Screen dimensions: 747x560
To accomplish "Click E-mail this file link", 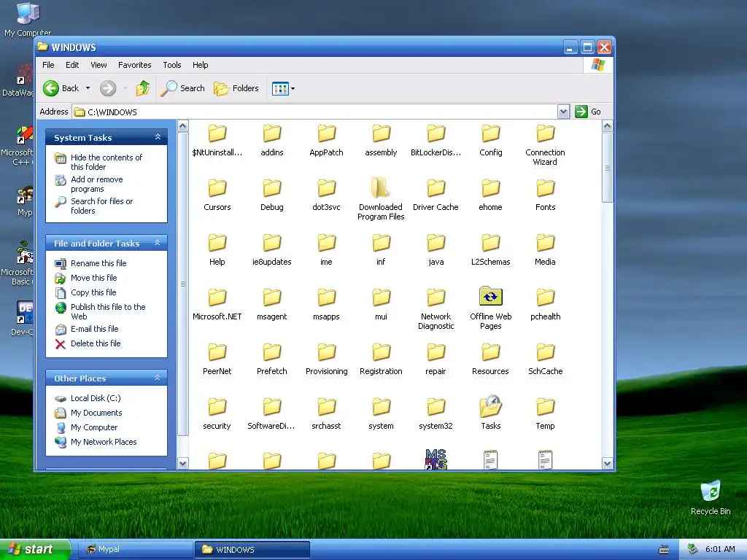I will [94, 329].
